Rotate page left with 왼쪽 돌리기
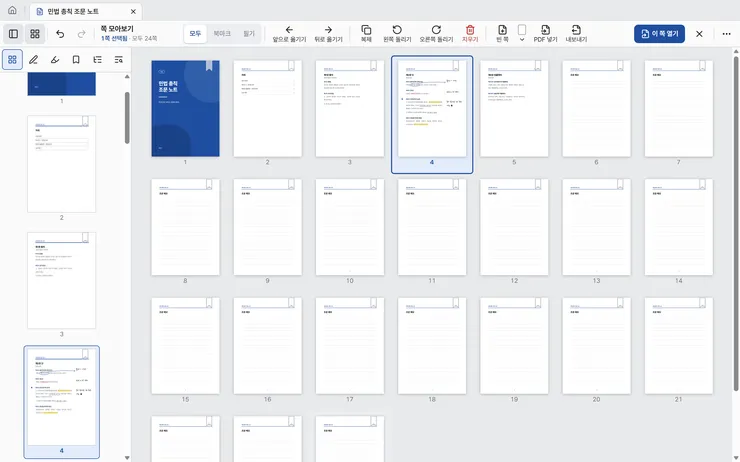740x462 pixels. pos(397,34)
